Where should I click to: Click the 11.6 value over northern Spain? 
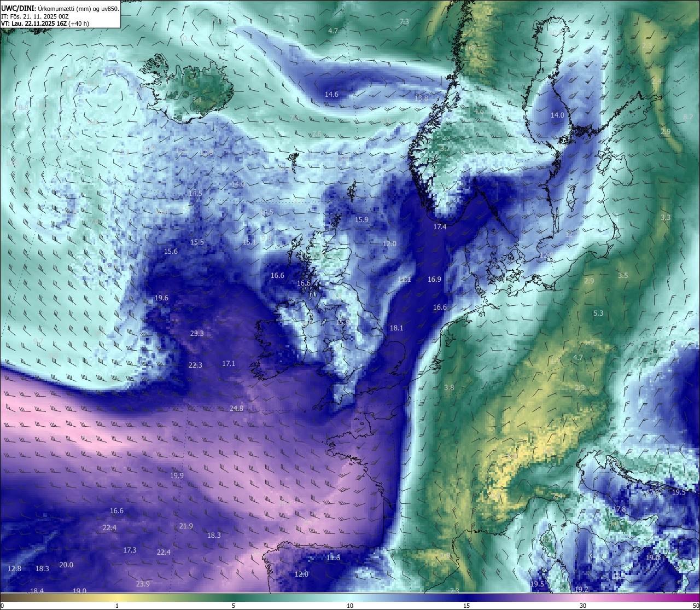click(x=333, y=558)
